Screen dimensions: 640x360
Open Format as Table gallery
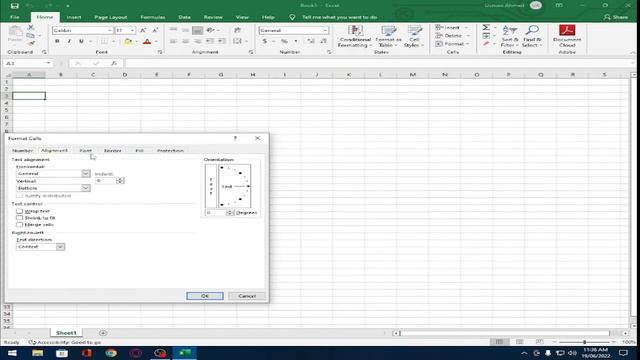pos(388,36)
